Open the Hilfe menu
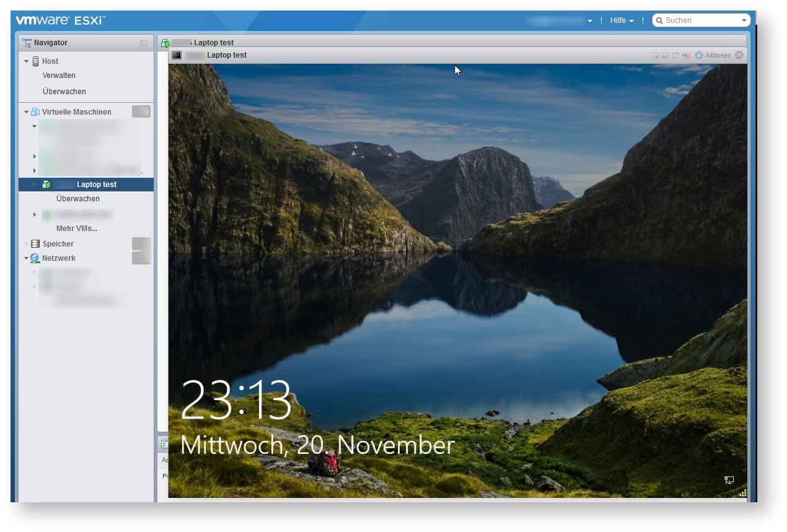The width and height of the screenshot is (787, 532). pos(621,20)
